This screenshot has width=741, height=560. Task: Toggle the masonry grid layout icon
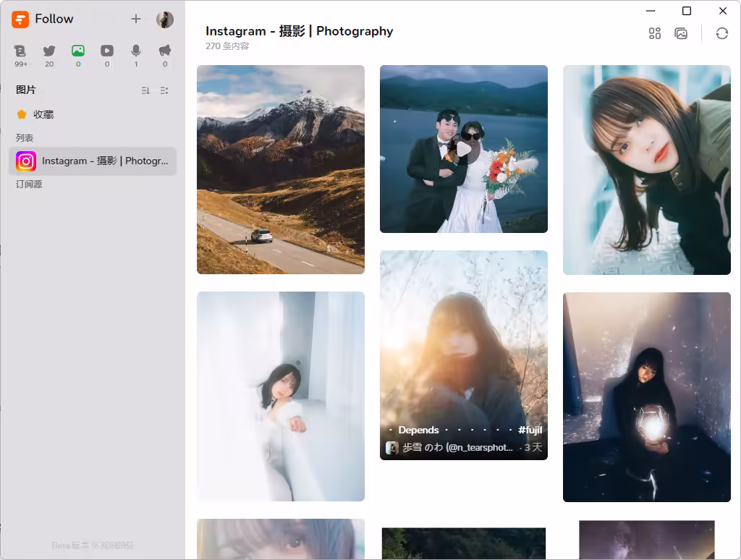[x=655, y=33]
